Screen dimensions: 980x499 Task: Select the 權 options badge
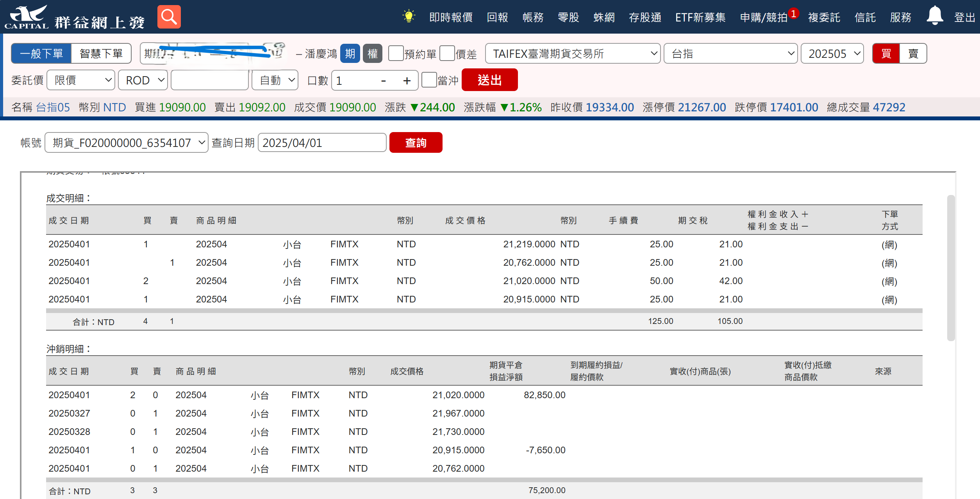[x=372, y=54]
